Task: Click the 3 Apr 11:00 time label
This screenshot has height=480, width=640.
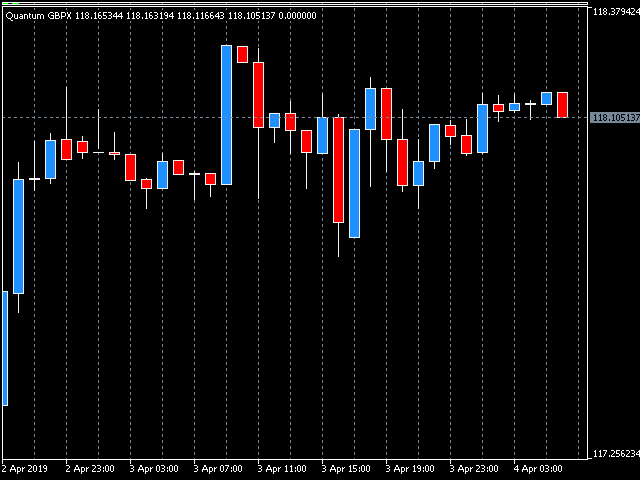Action: pos(282,469)
